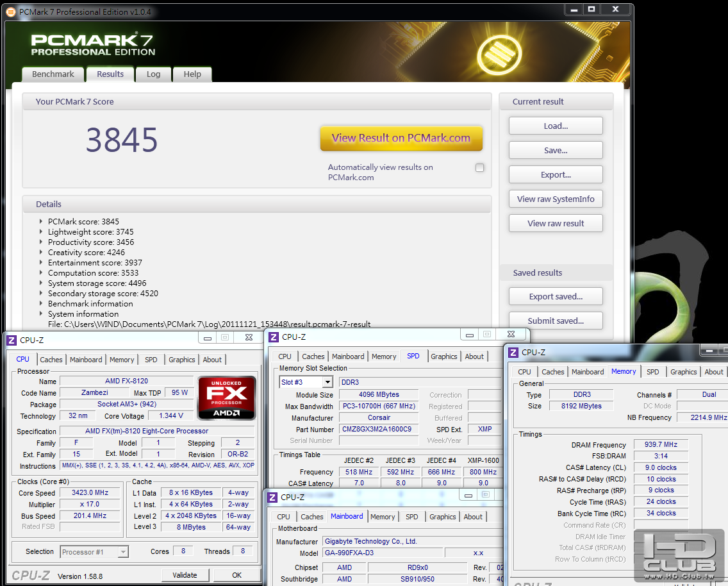Click View raw result button
The width and height of the screenshot is (728, 586).
(556, 223)
